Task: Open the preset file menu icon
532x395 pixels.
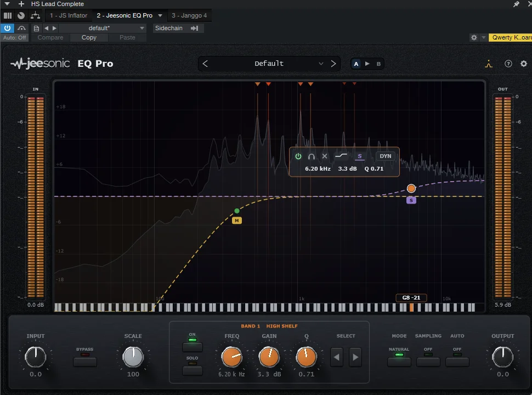Action: pos(36,28)
